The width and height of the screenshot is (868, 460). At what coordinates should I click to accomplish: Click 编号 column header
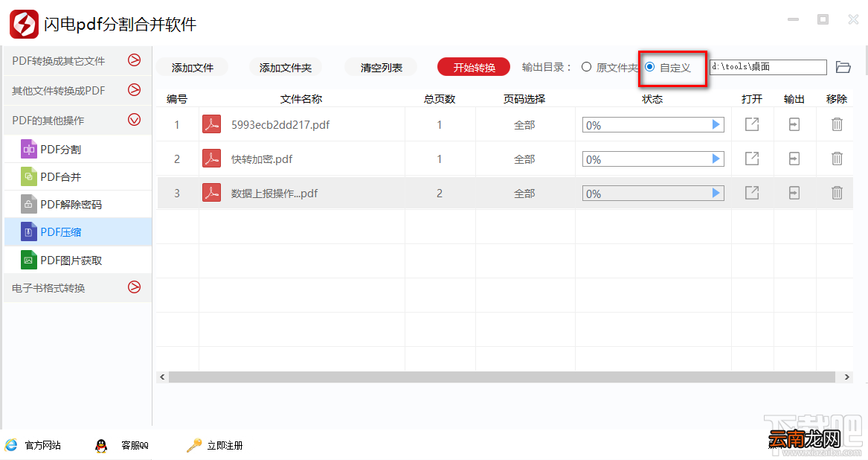177,99
